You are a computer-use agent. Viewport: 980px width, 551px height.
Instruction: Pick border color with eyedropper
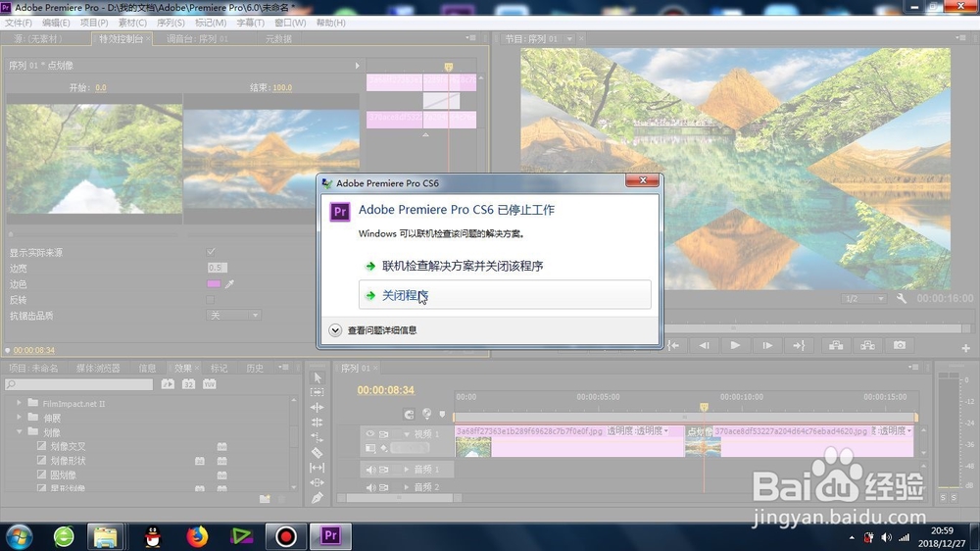229,284
